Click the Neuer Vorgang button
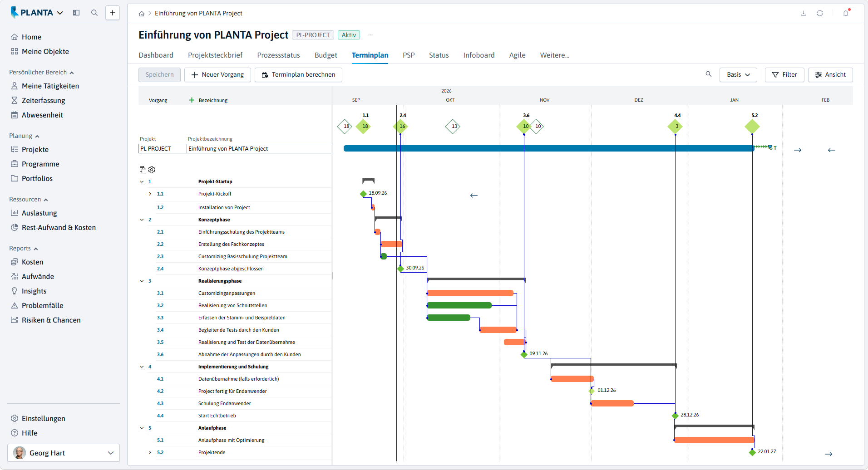This screenshot has width=868, height=470. (217, 74)
